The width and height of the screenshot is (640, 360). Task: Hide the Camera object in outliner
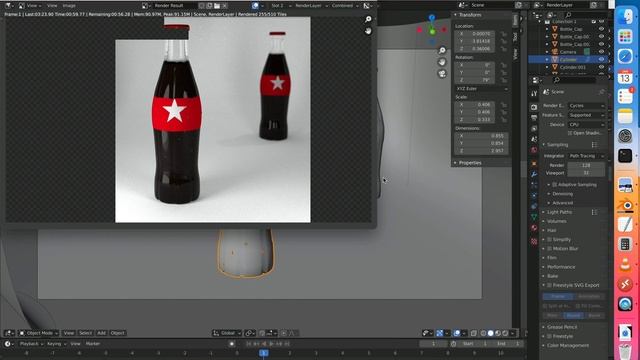point(601,52)
